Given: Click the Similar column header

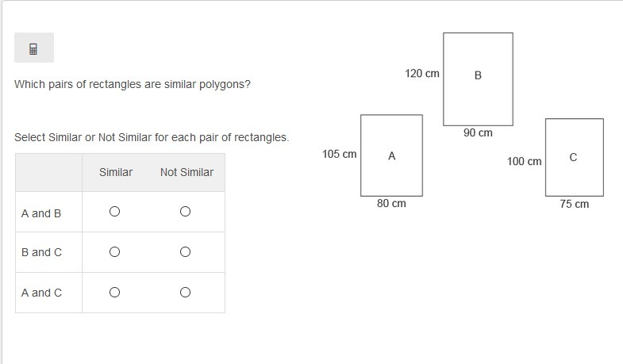Looking at the screenshot, I should 116,172.
